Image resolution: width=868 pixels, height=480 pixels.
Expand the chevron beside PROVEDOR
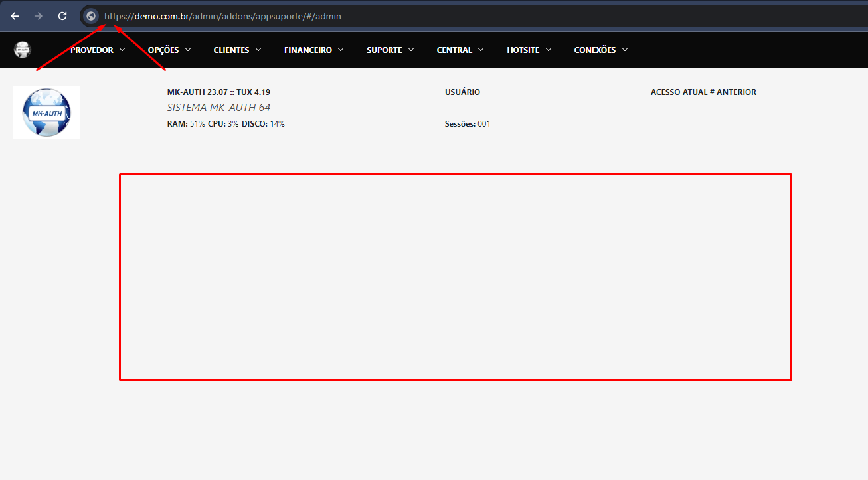point(122,50)
